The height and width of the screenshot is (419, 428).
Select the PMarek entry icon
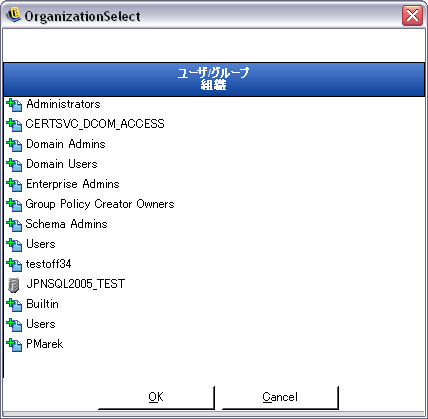(x=14, y=345)
